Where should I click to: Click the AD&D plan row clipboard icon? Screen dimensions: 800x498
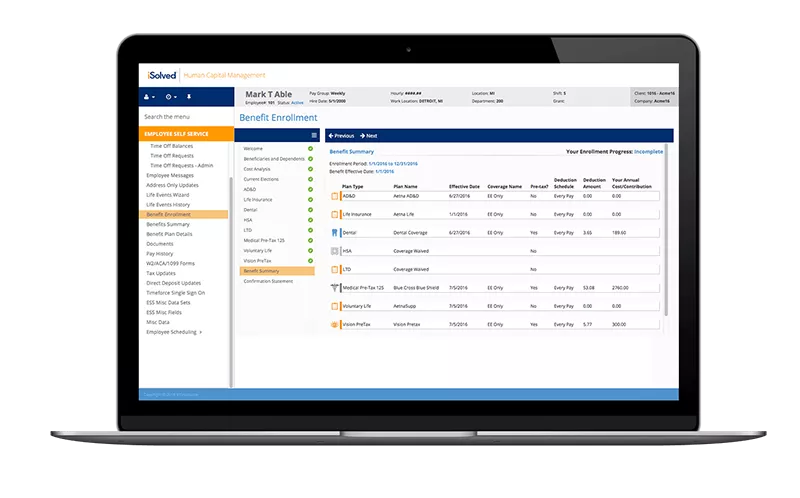(x=335, y=196)
